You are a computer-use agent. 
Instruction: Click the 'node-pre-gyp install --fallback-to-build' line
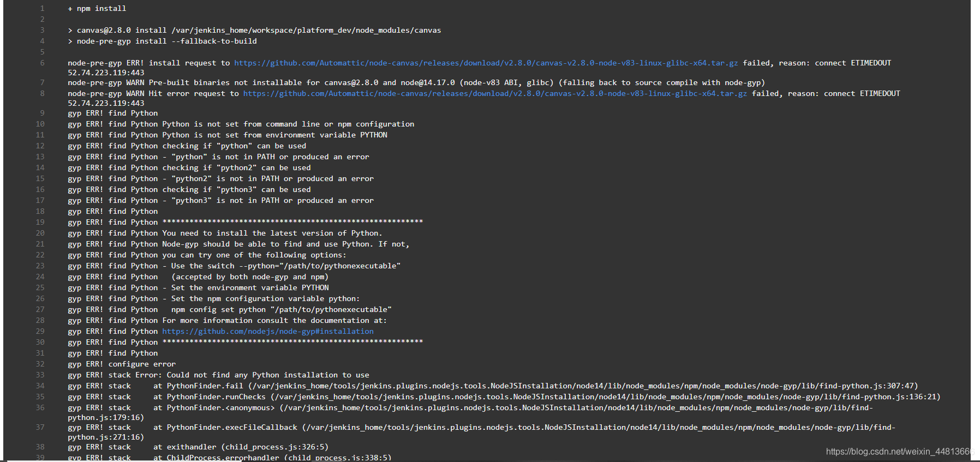coord(162,41)
